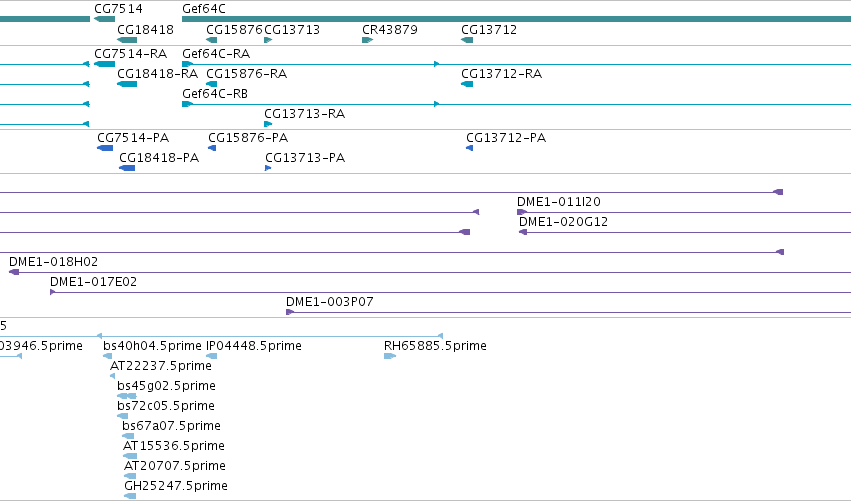Click the DME1-011I20 BAC label
This screenshot has height=501, width=851.
[558, 201]
